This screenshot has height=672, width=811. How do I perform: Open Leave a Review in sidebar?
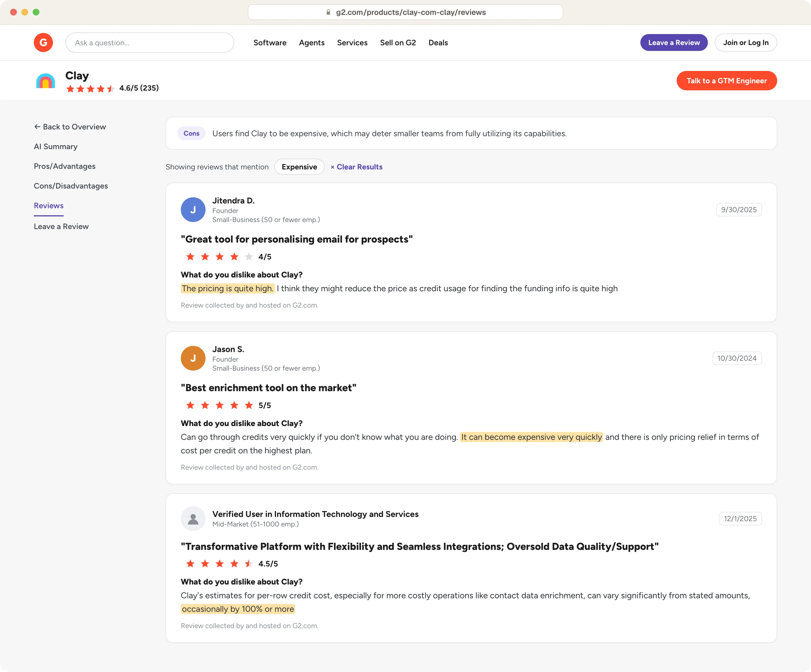(61, 226)
